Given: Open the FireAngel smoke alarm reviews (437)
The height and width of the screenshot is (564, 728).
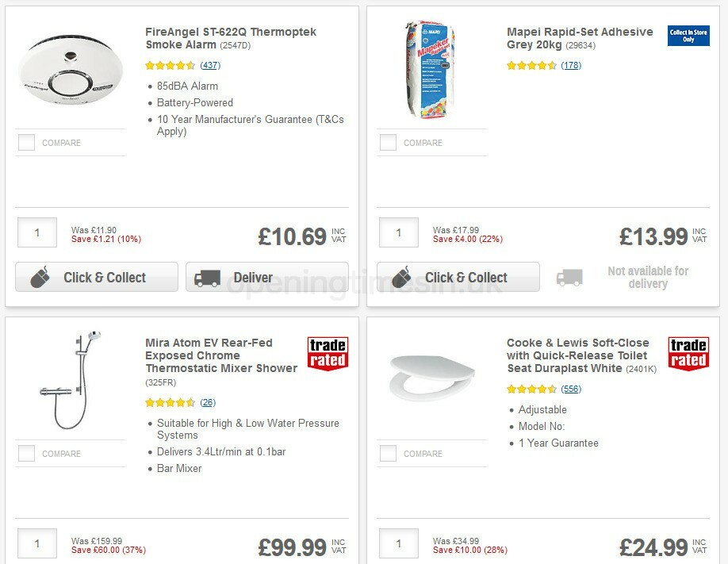Looking at the screenshot, I should tap(209, 64).
